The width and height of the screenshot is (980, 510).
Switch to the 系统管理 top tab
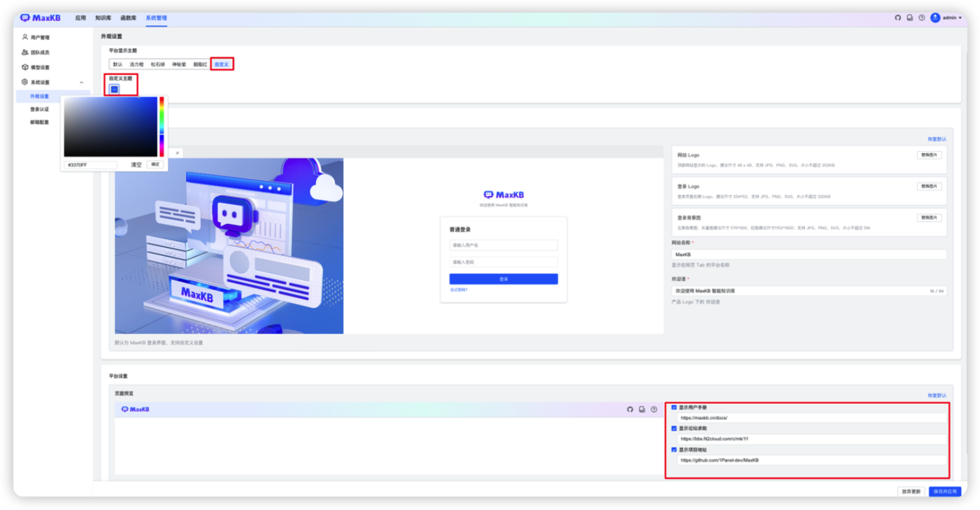[x=156, y=18]
